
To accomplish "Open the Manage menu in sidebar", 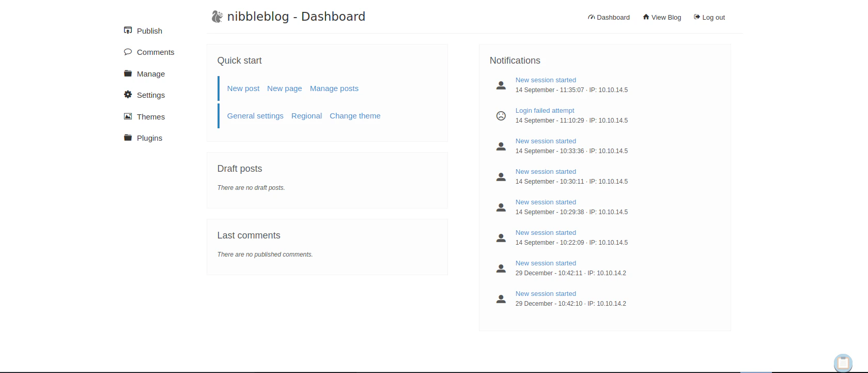I will pyautogui.click(x=151, y=74).
